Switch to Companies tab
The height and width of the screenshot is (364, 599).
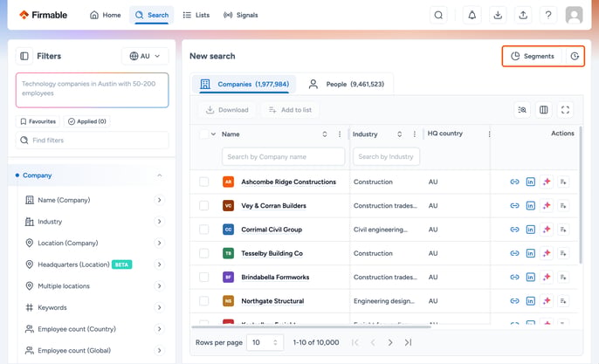[x=244, y=84]
